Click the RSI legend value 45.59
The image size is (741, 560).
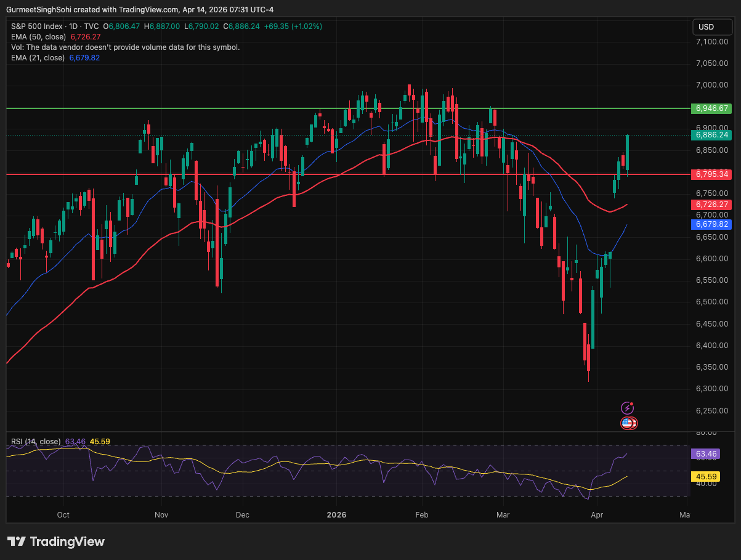pos(100,442)
